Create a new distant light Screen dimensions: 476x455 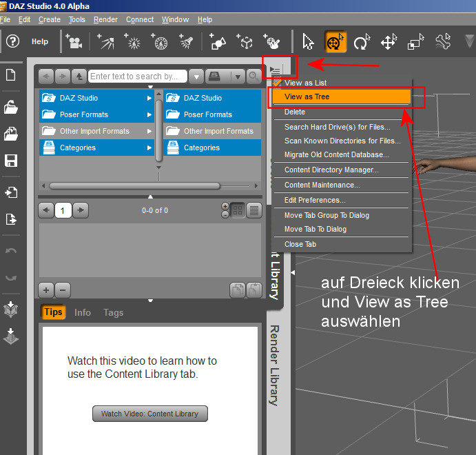(105, 41)
